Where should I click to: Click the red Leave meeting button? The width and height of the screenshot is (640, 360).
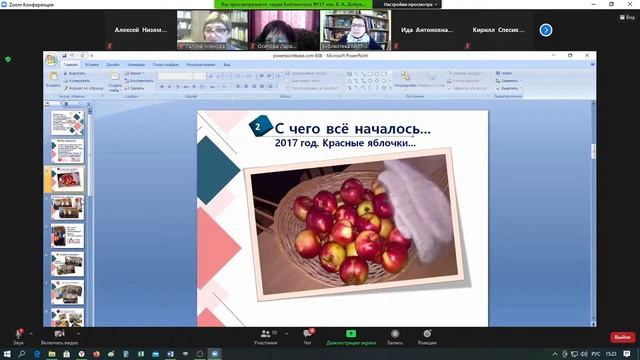[x=622, y=337]
